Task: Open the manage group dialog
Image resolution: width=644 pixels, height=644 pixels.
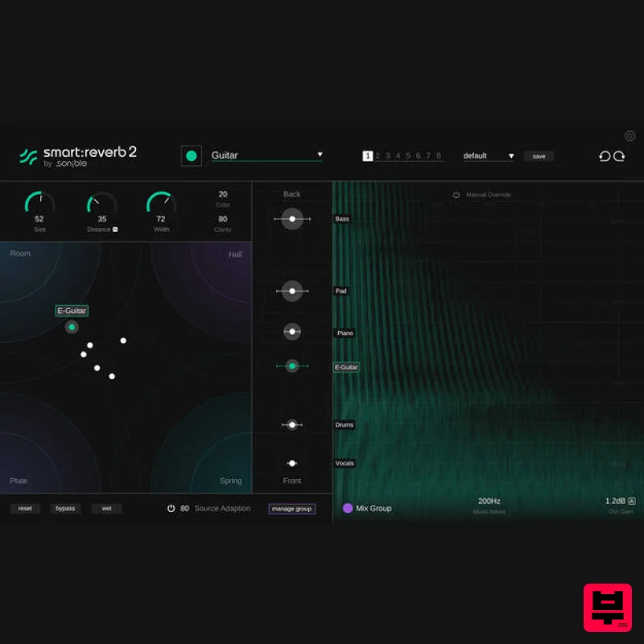Action: [x=291, y=508]
